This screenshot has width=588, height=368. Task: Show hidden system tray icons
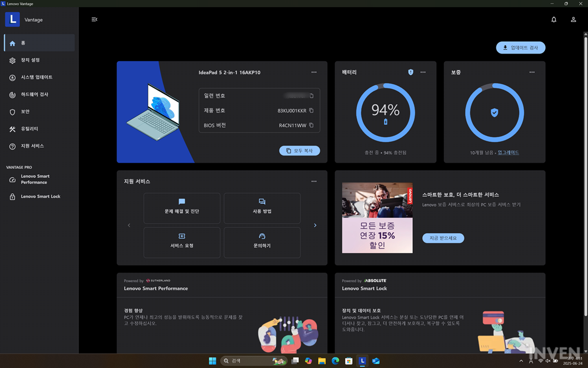click(521, 361)
